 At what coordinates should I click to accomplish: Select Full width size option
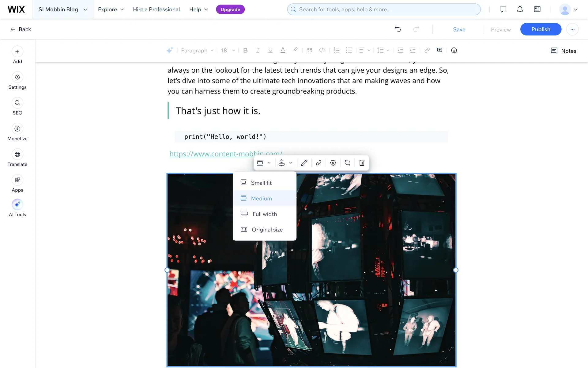tap(265, 214)
